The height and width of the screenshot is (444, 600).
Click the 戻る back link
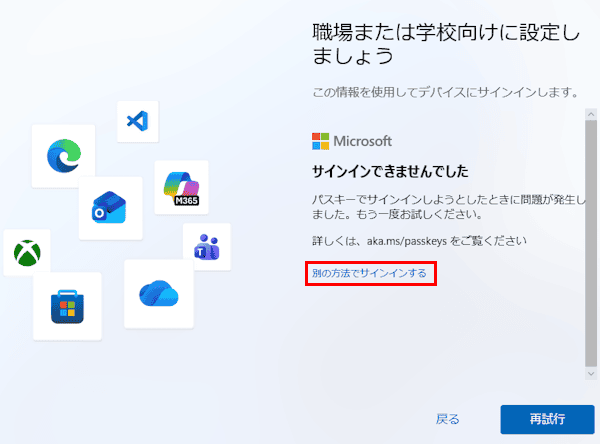[x=447, y=419]
